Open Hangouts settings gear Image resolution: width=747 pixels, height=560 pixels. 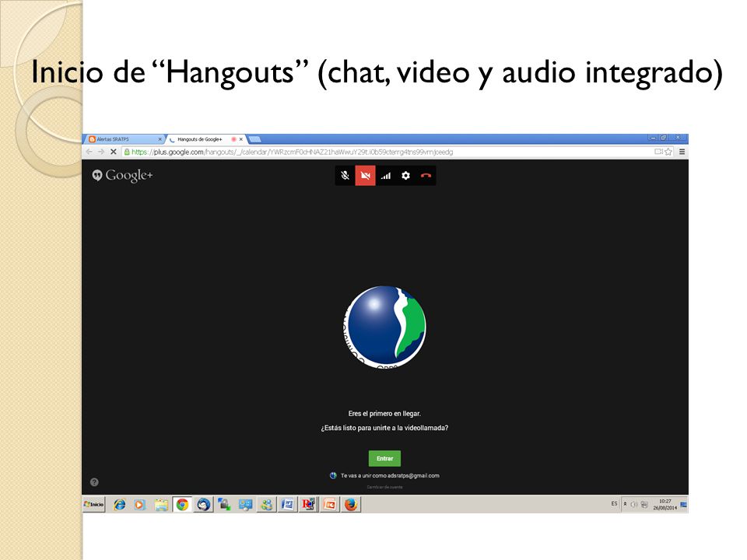click(x=405, y=176)
